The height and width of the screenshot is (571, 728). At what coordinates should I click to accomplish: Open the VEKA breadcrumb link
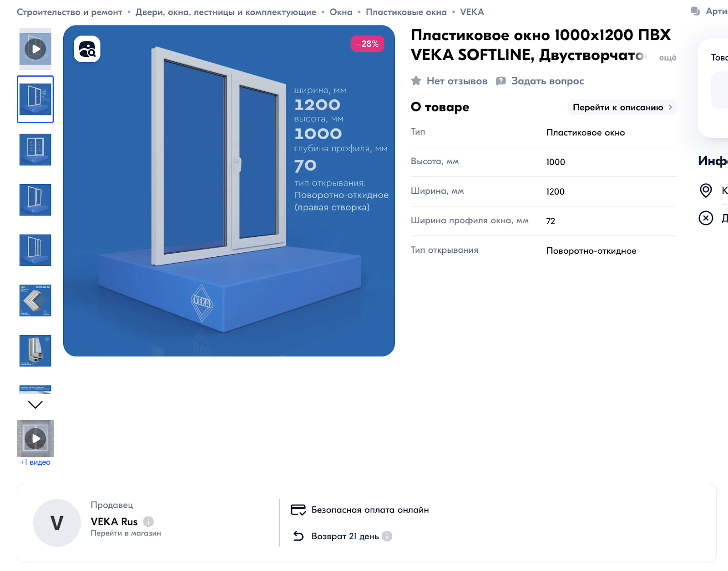click(x=472, y=12)
